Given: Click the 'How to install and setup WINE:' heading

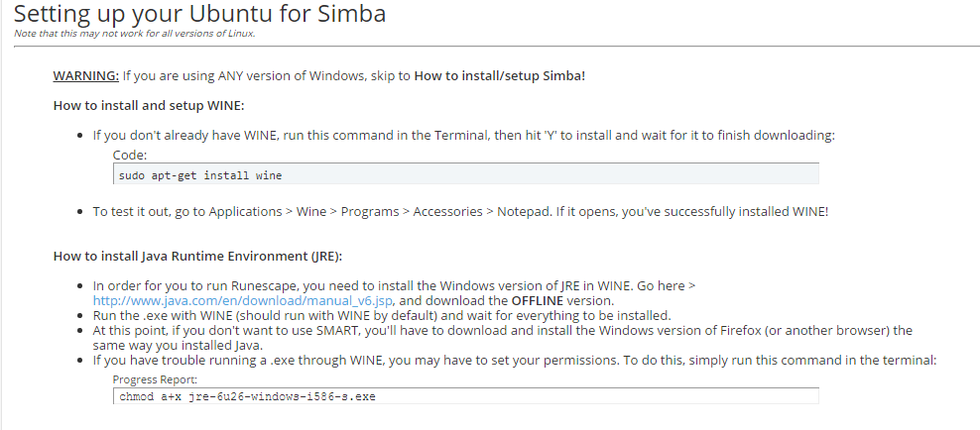Looking at the screenshot, I should tap(149, 105).
